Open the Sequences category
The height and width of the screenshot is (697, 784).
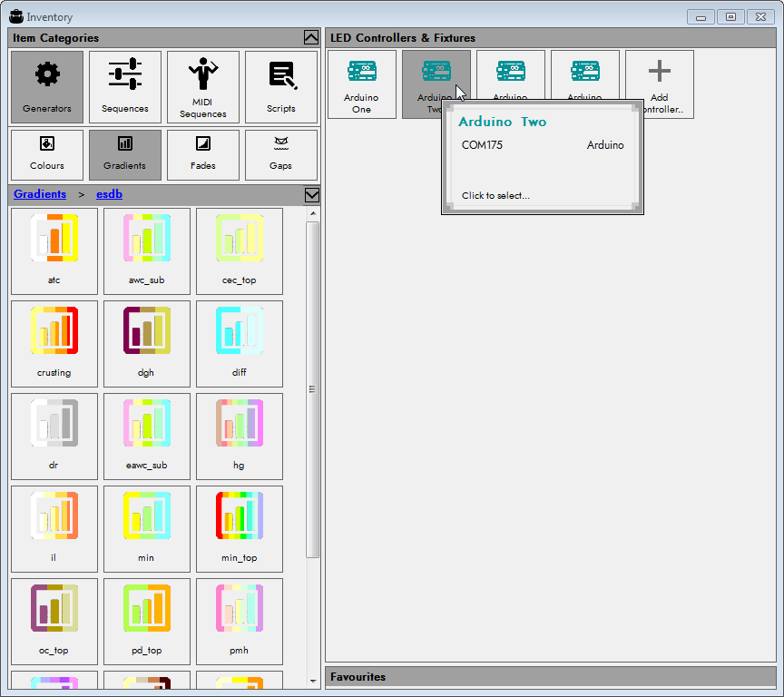point(125,86)
